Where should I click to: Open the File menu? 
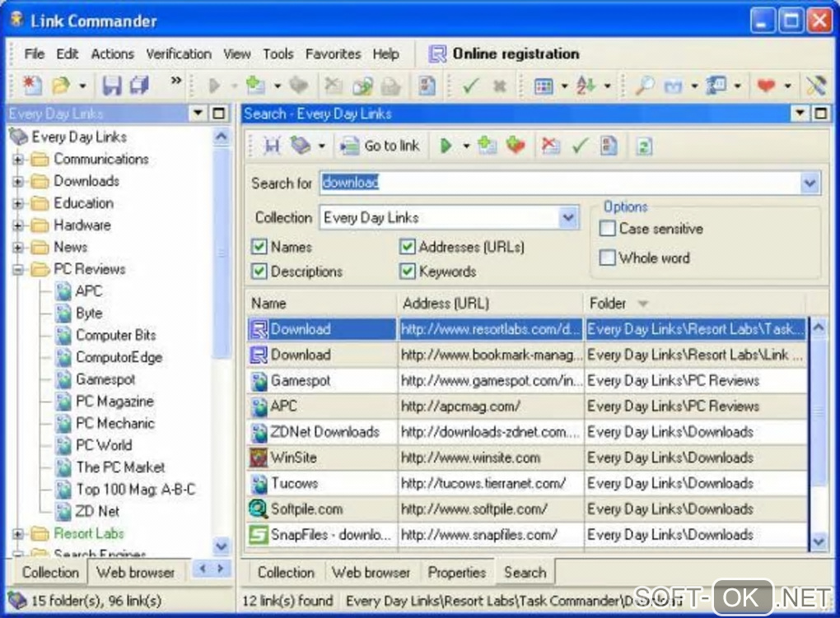[35, 54]
